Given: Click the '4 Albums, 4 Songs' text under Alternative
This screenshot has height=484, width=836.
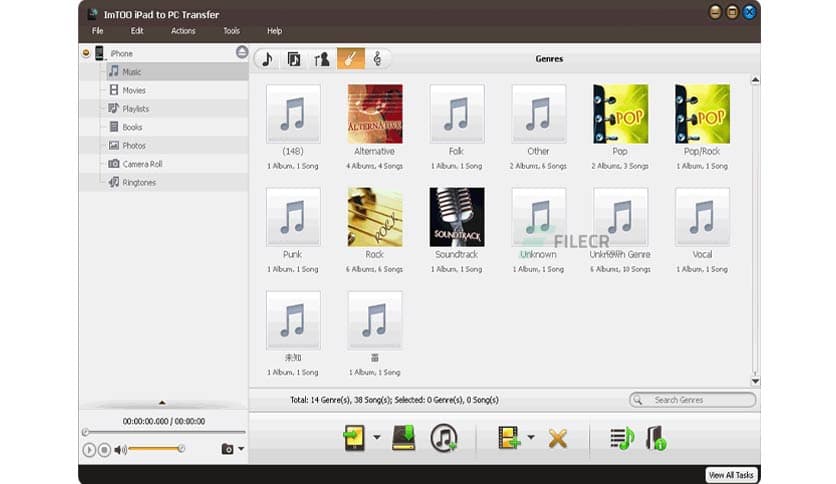Looking at the screenshot, I should pyautogui.click(x=374, y=166).
